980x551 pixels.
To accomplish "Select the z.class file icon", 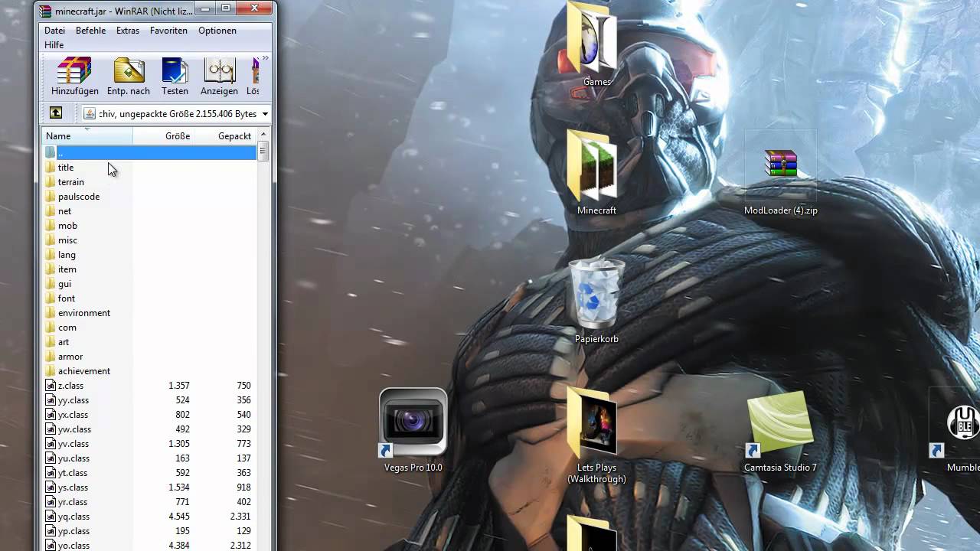I will click(x=50, y=386).
